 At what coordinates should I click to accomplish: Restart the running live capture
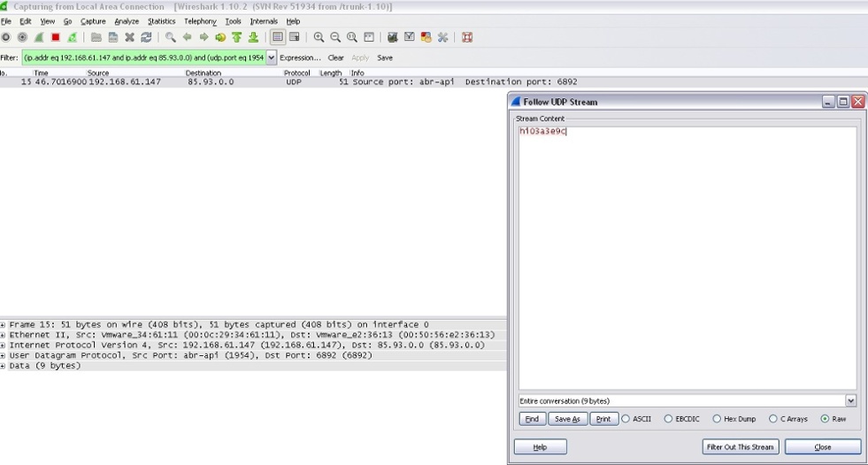coord(72,37)
